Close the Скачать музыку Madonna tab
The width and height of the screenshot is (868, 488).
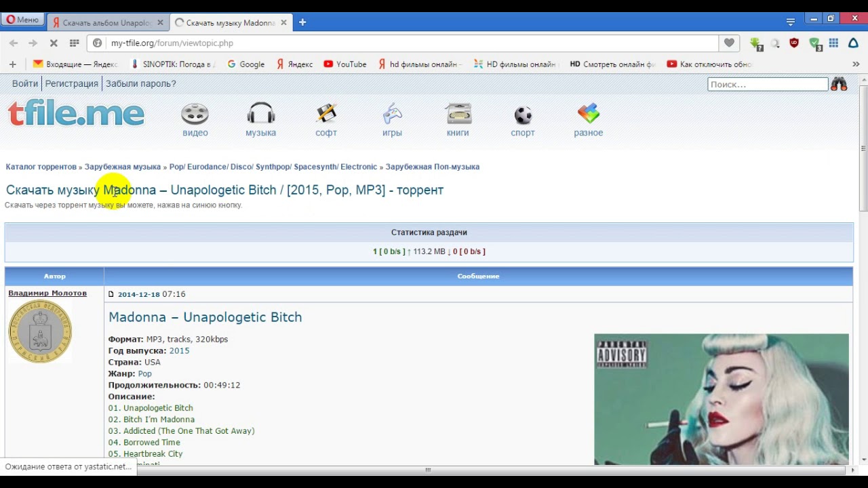coord(283,22)
